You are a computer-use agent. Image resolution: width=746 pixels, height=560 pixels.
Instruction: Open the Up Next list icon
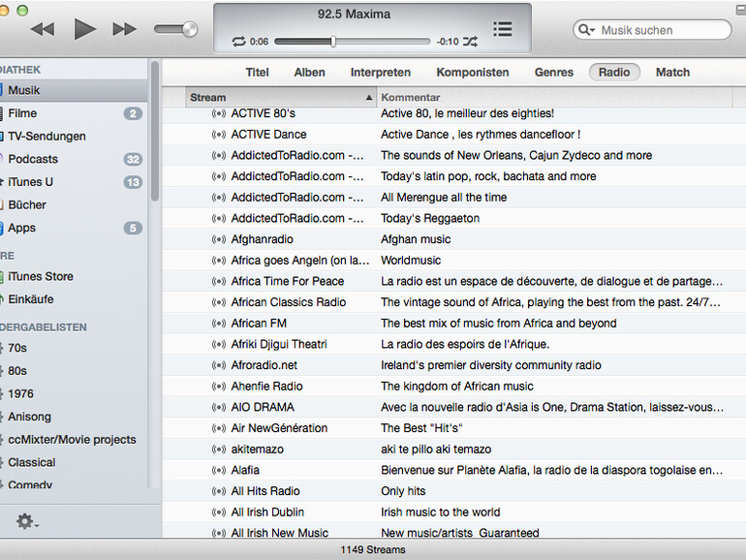tap(502, 29)
